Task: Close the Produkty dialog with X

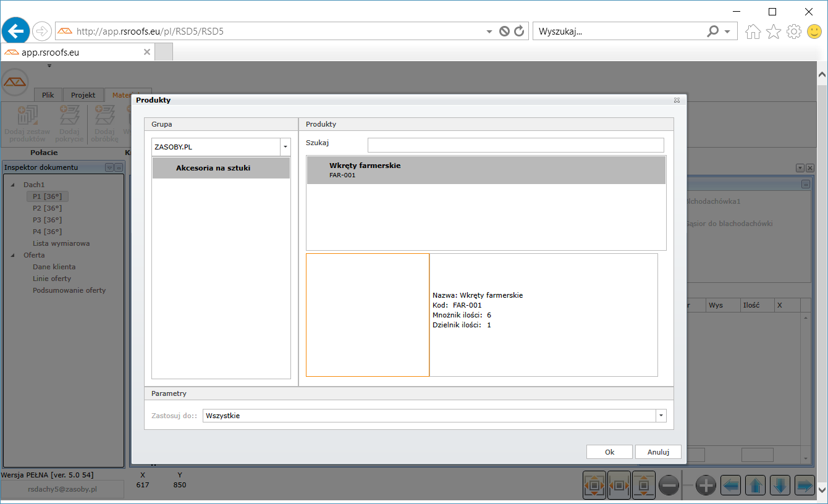Action: 677,100
